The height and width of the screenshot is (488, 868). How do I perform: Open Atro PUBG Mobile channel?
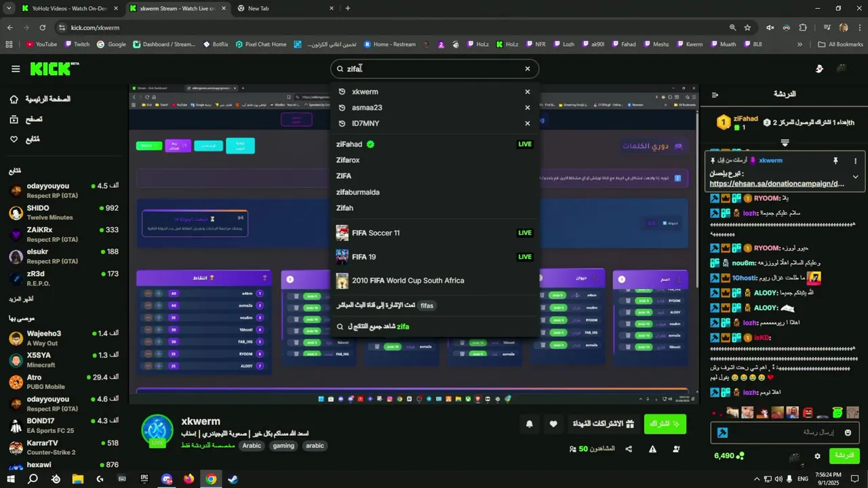coord(64,382)
